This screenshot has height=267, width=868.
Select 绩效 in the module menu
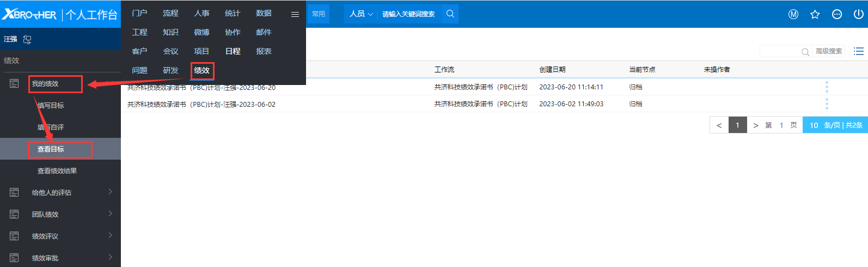pyautogui.click(x=202, y=70)
